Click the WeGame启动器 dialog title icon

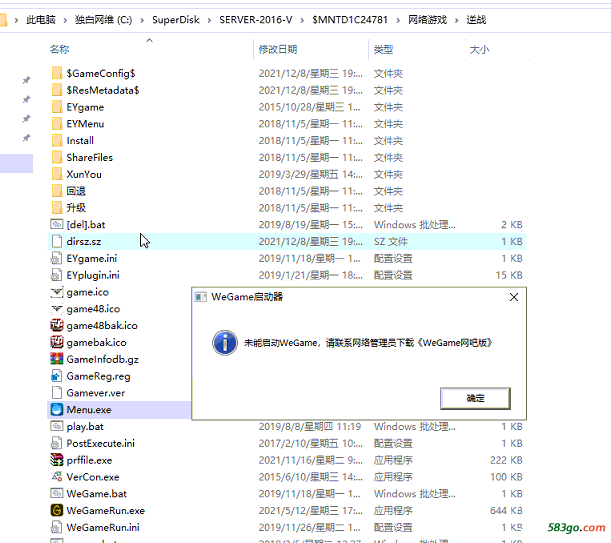[x=201, y=297]
